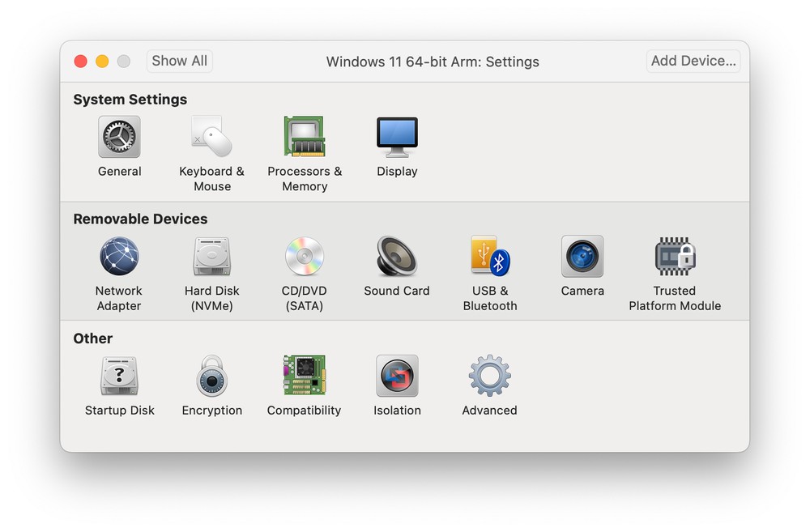Click the window title 'Windows 11 64-bit Arm: Settings'
The height and width of the screenshot is (532, 810).
coord(433,62)
